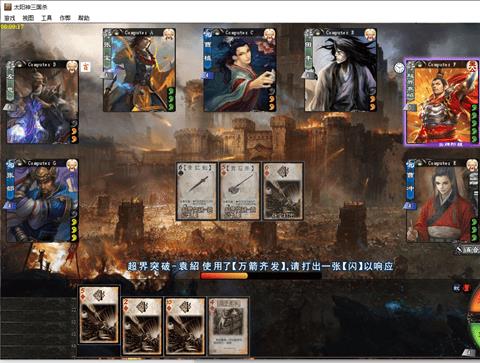Click Computer D's general portrait
This screenshot has width=480, height=363.
click(42, 102)
